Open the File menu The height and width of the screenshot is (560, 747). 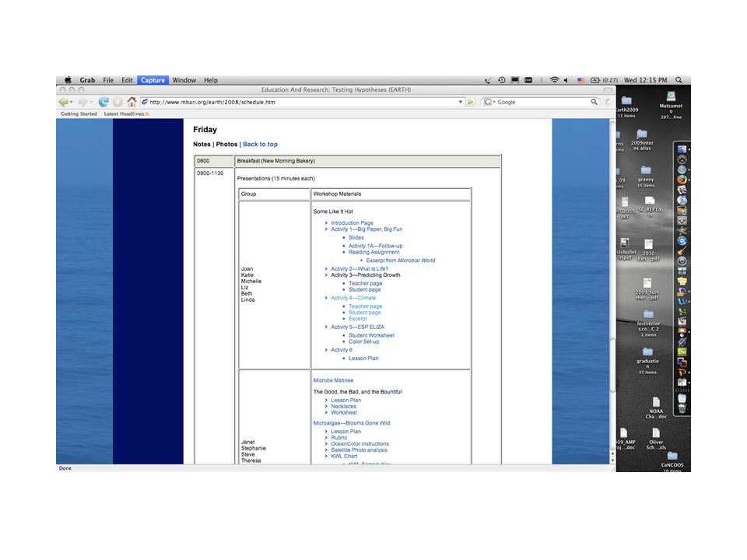[108, 80]
